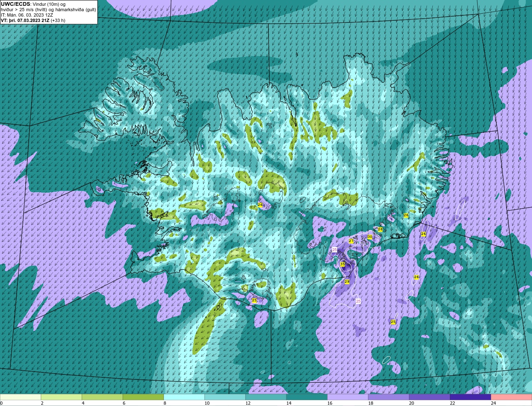Select the 20–22 m/s violet legend swatch

pos(429,397)
